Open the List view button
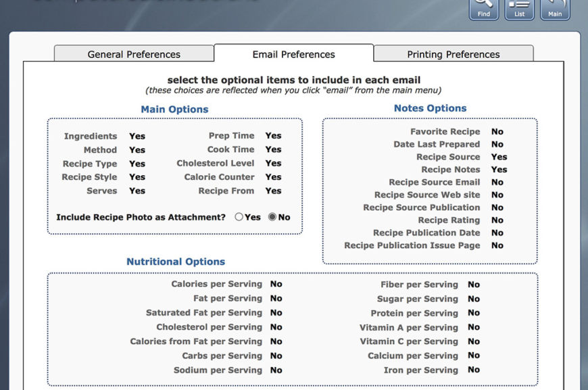 [x=519, y=9]
